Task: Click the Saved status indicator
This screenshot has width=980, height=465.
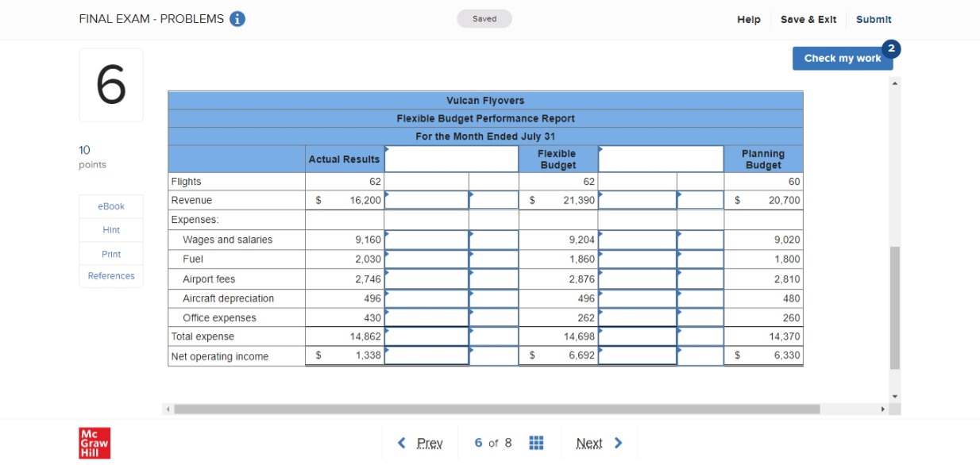Action: pyautogui.click(x=484, y=17)
